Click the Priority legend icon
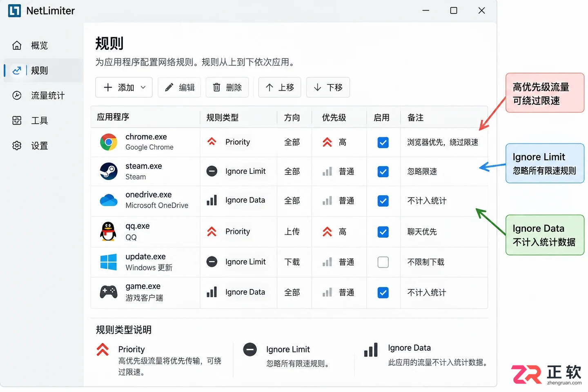The height and width of the screenshot is (392, 588). (x=102, y=350)
